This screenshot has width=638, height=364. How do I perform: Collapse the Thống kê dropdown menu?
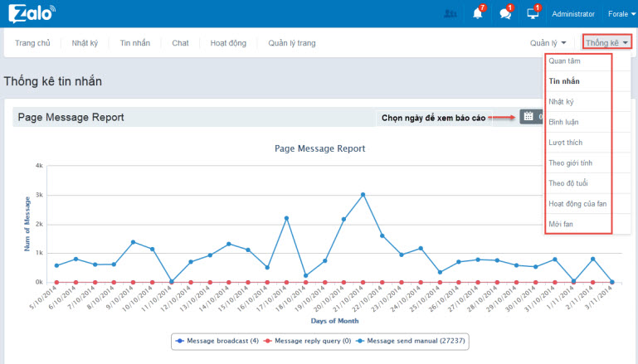606,42
